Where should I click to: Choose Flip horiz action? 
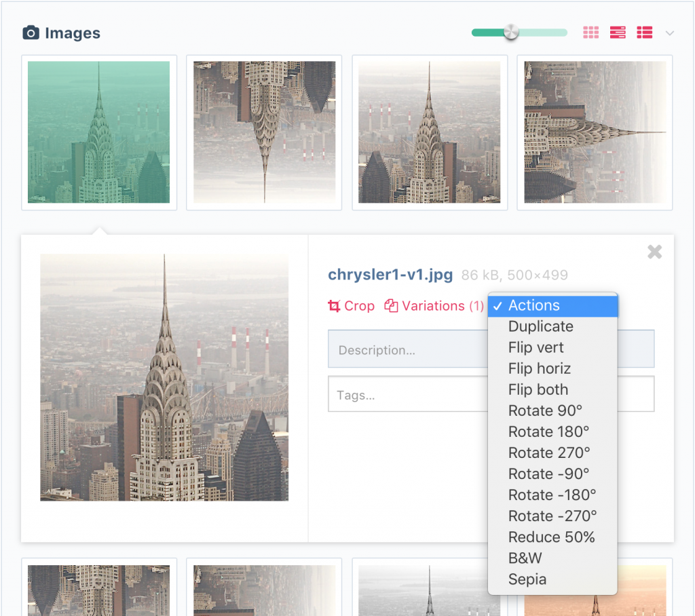click(552, 368)
